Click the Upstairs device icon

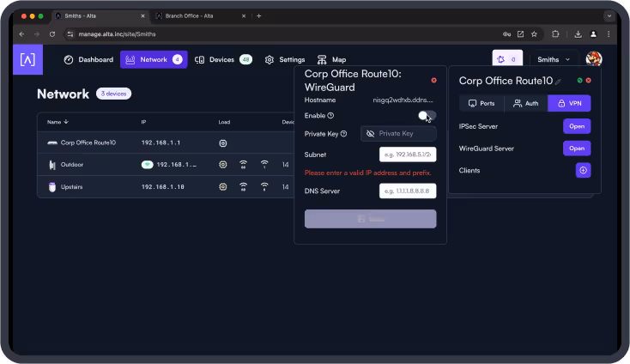[x=51, y=187]
